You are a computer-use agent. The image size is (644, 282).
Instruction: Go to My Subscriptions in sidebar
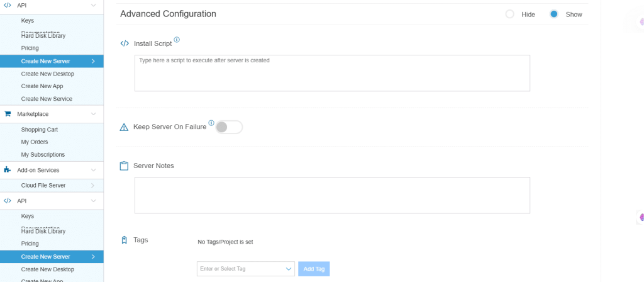(43, 155)
